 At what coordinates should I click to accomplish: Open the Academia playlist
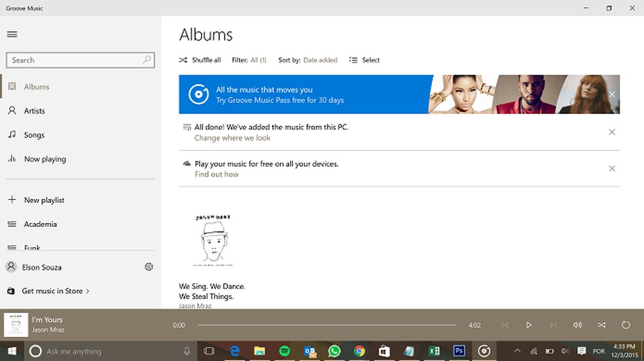pos(80,224)
